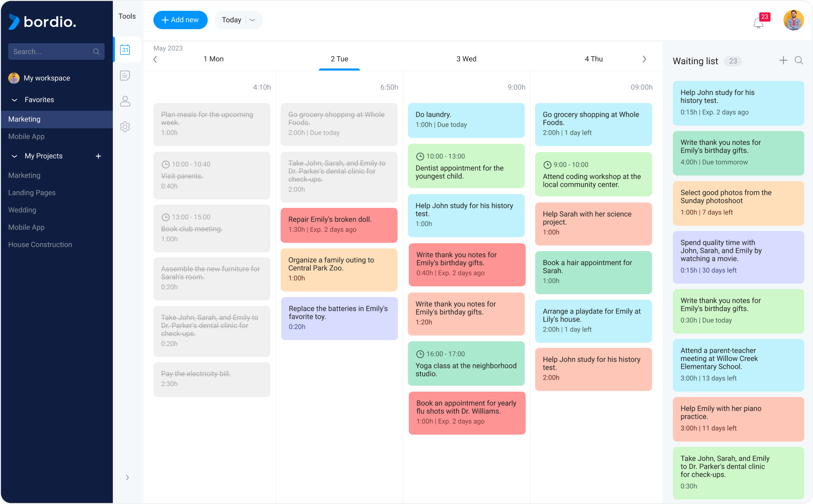Open the user profile avatar
Viewport: 813px width, 504px height.
[793, 21]
